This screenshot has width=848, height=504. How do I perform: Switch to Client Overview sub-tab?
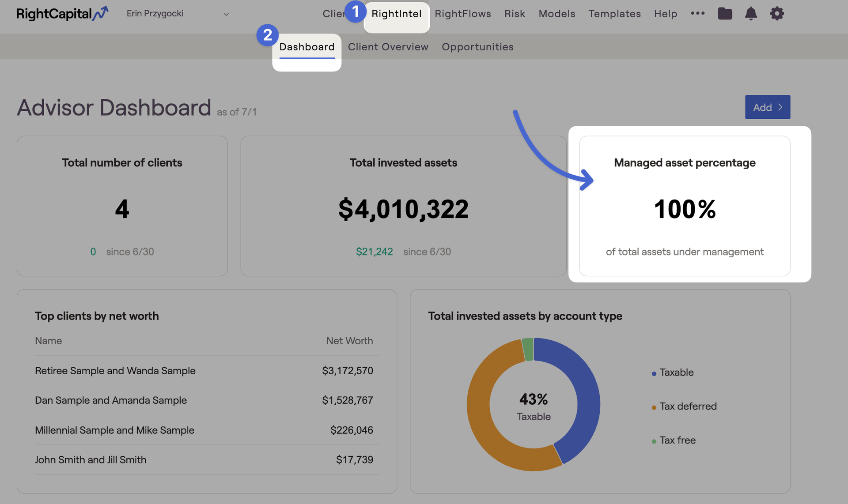(x=388, y=47)
